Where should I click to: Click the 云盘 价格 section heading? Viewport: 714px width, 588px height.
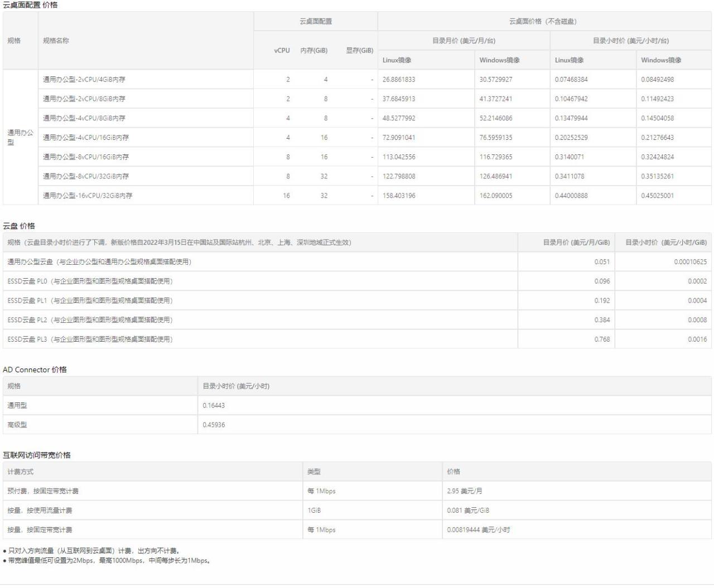tap(19, 226)
